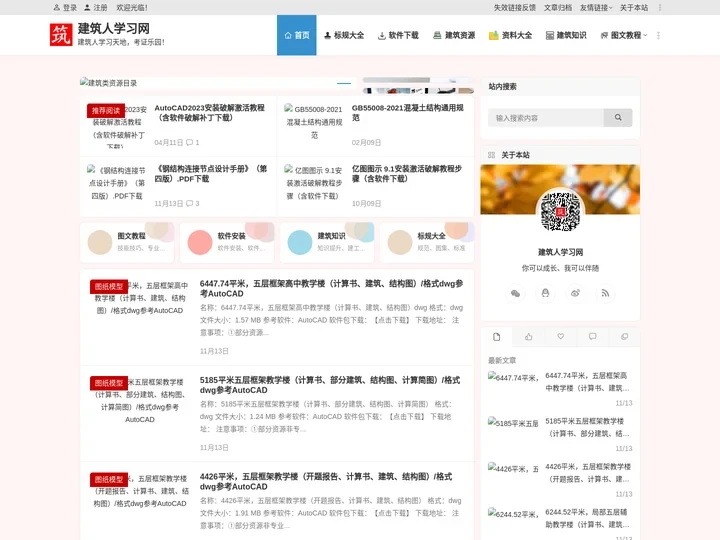The image size is (720, 540).
Task: Open sidebar article 6244.52平米，局部五层辅助教学楼
Action: pos(586,518)
